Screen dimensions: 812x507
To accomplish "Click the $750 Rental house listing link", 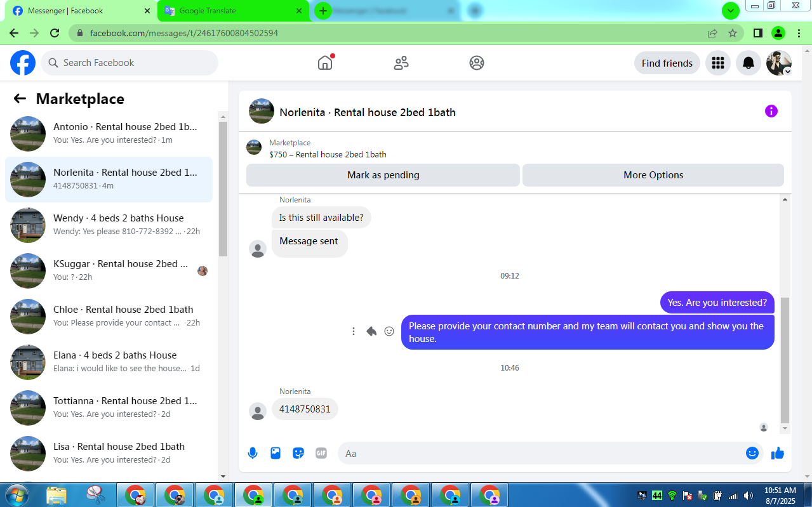I will click(328, 154).
